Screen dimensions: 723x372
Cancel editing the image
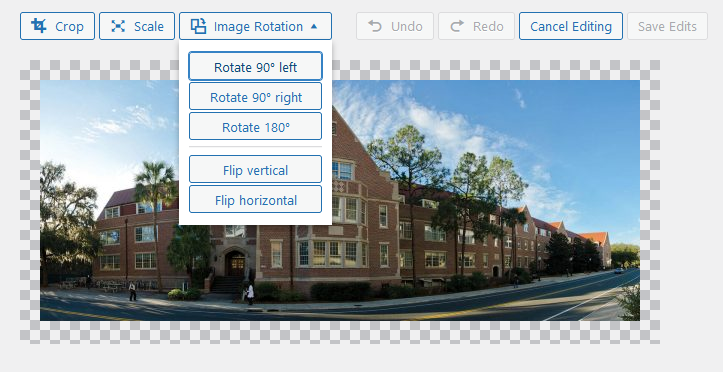(x=571, y=26)
